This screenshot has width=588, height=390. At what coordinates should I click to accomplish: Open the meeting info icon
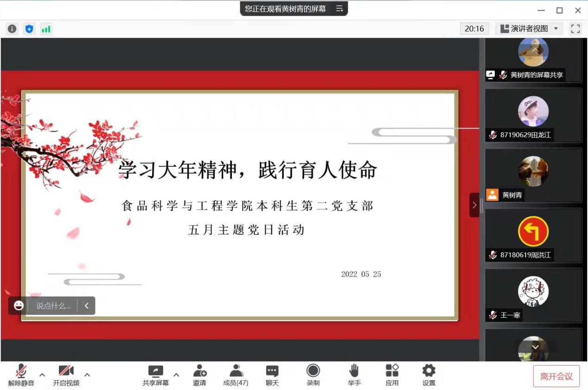pyautogui.click(x=12, y=29)
